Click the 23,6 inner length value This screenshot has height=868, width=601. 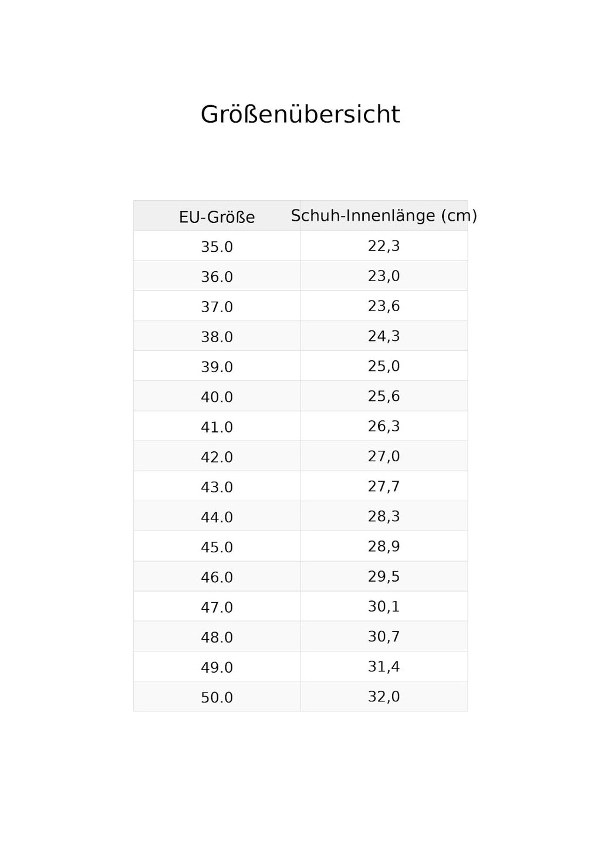[384, 306]
